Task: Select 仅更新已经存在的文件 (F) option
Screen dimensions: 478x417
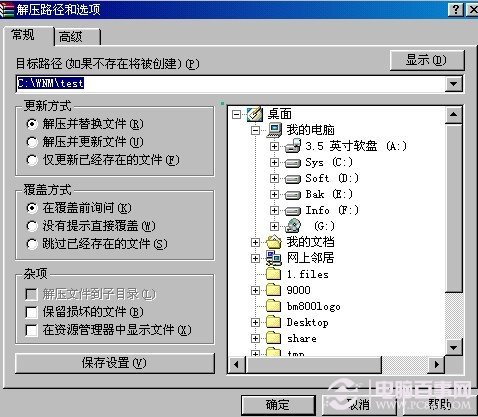Action: click(x=32, y=160)
